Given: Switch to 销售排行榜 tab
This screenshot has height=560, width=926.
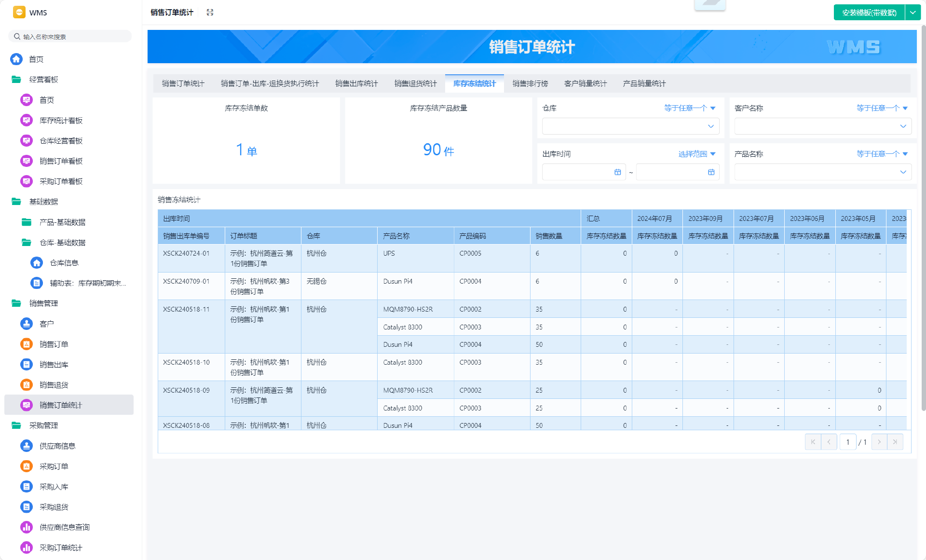Looking at the screenshot, I should pyautogui.click(x=530, y=83).
